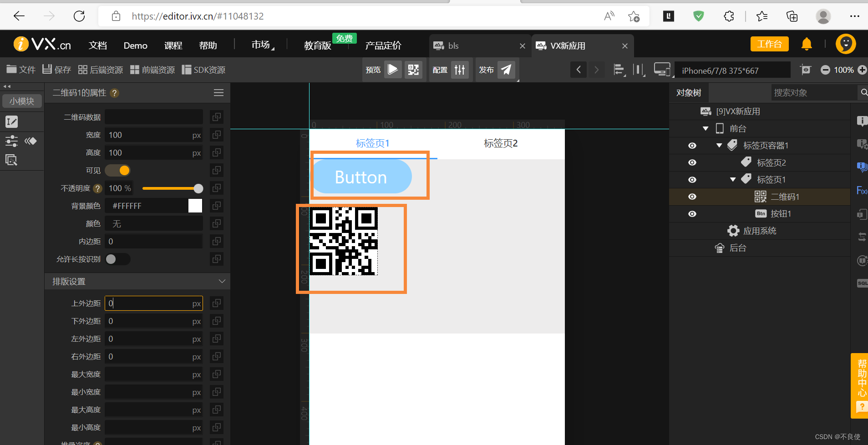This screenshot has width=868, height=445.
Task: Open the configuration sliders icon
Action: click(x=460, y=70)
